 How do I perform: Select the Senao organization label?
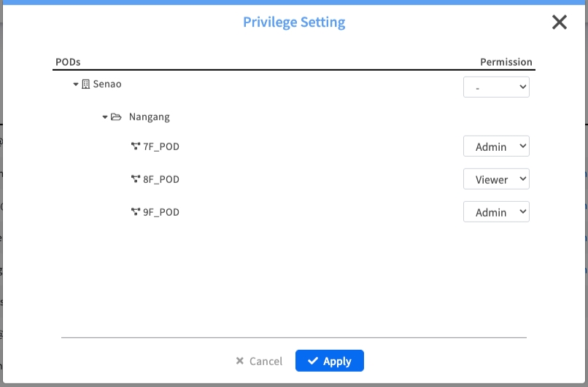pyautogui.click(x=107, y=84)
